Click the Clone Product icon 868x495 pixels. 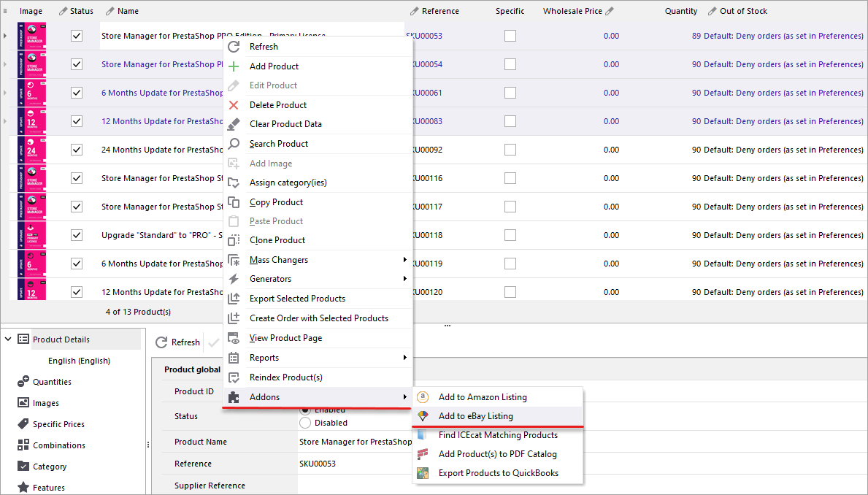point(234,240)
